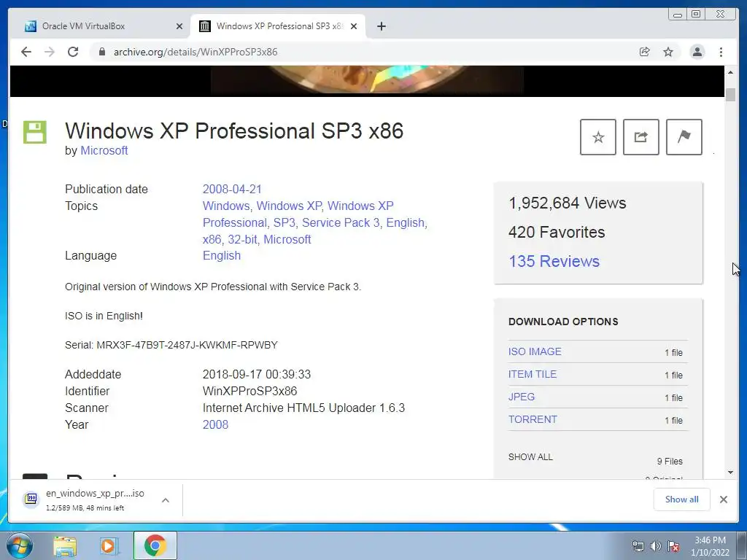747x560 pixels.
Task: Click the browser Back arrow
Action: coord(26,52)
